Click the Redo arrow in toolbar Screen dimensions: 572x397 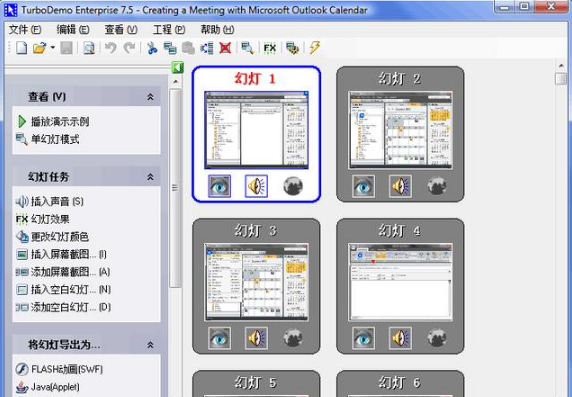(x=129, y=48)
